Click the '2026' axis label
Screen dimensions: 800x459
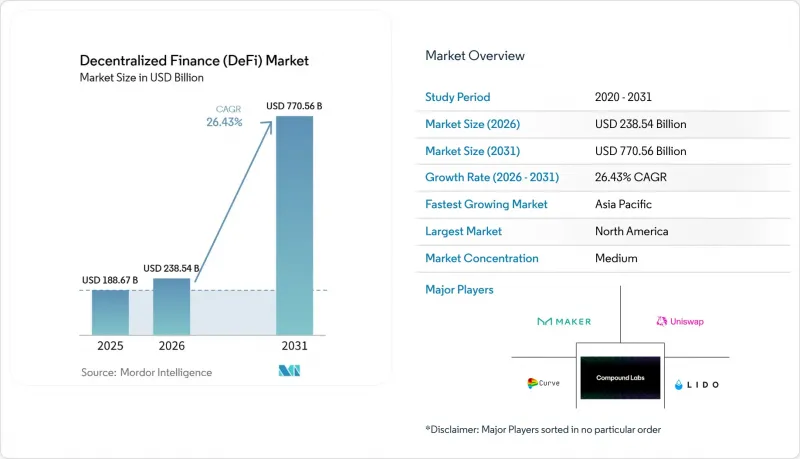(x=171, y=346)
